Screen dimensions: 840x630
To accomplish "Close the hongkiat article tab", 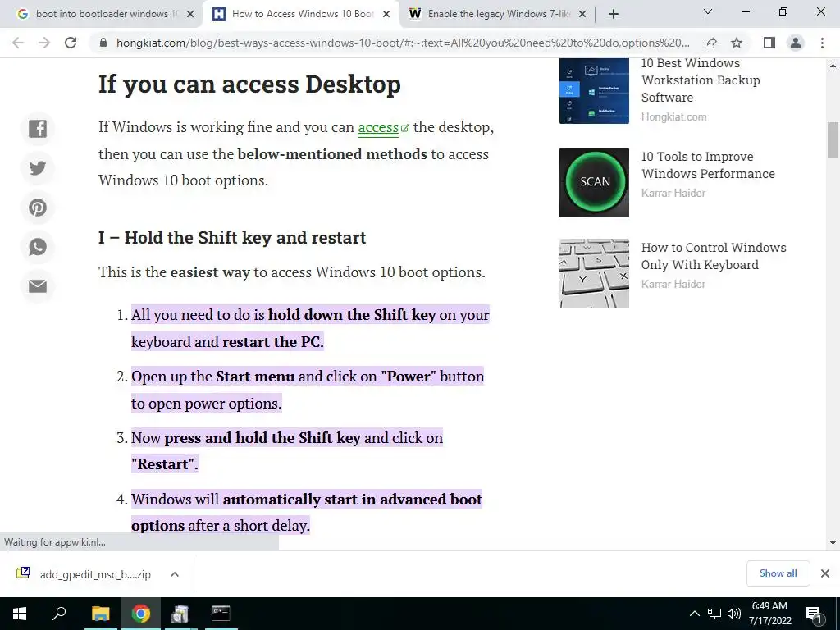I will pyautogui.click(x=386, y=14).
